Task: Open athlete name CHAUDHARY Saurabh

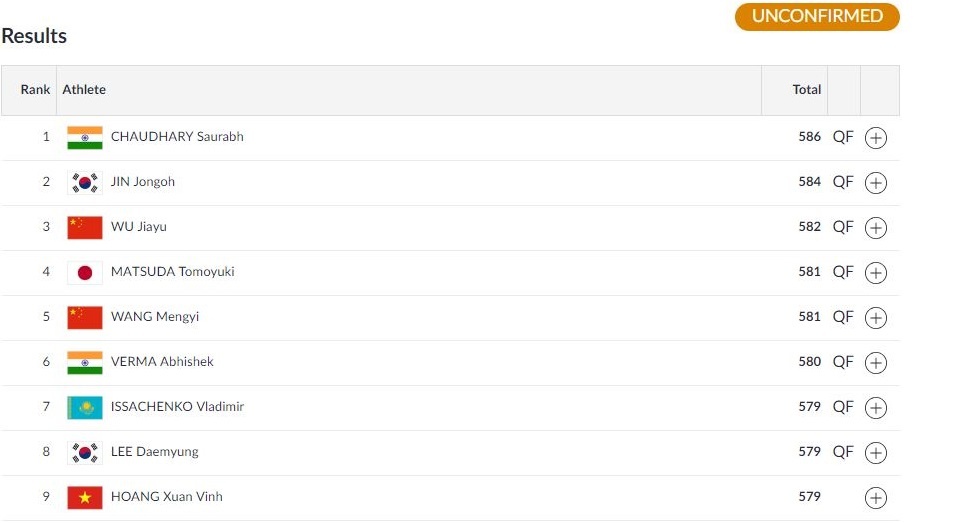Action: pyautogui.click(x=177, y=137)
